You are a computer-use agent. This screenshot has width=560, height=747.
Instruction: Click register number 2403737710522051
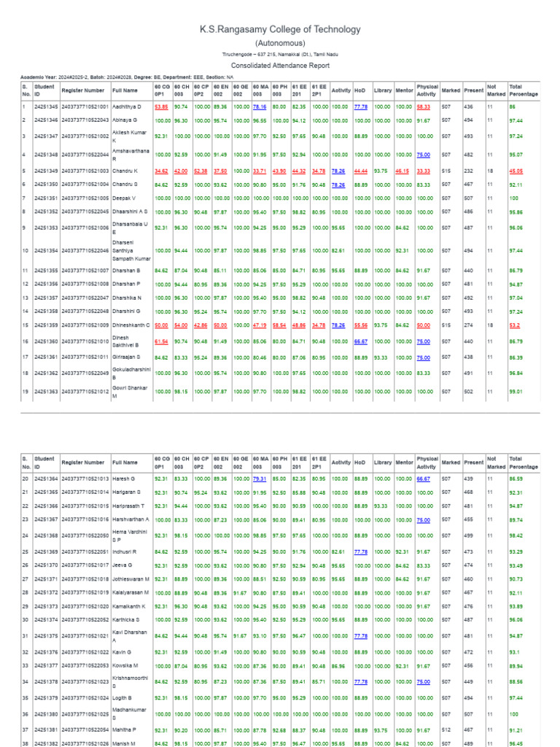click(x=85, y=551)
